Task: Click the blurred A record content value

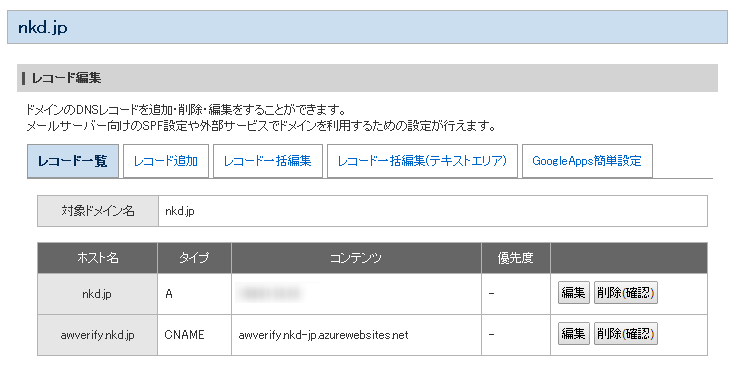Action: click(x=270, y=293)
